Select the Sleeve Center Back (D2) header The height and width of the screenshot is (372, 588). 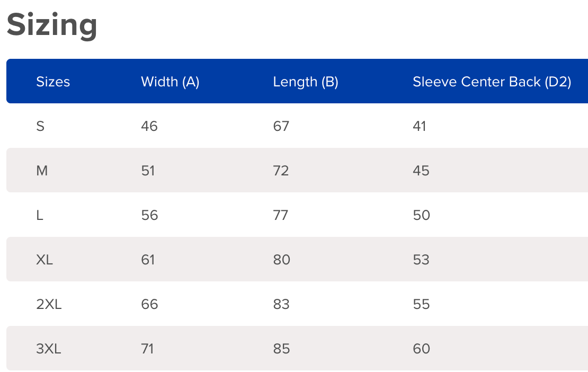pyautogui.click(x=492, y=82)
